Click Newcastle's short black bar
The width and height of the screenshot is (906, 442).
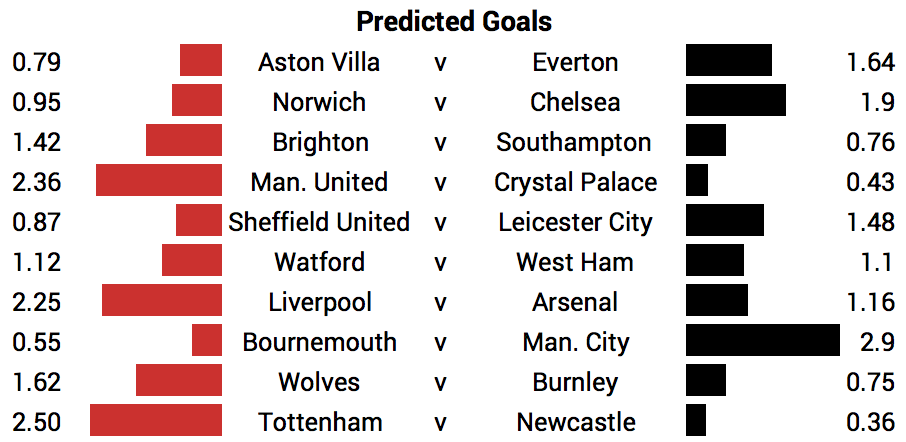[696, 420]
